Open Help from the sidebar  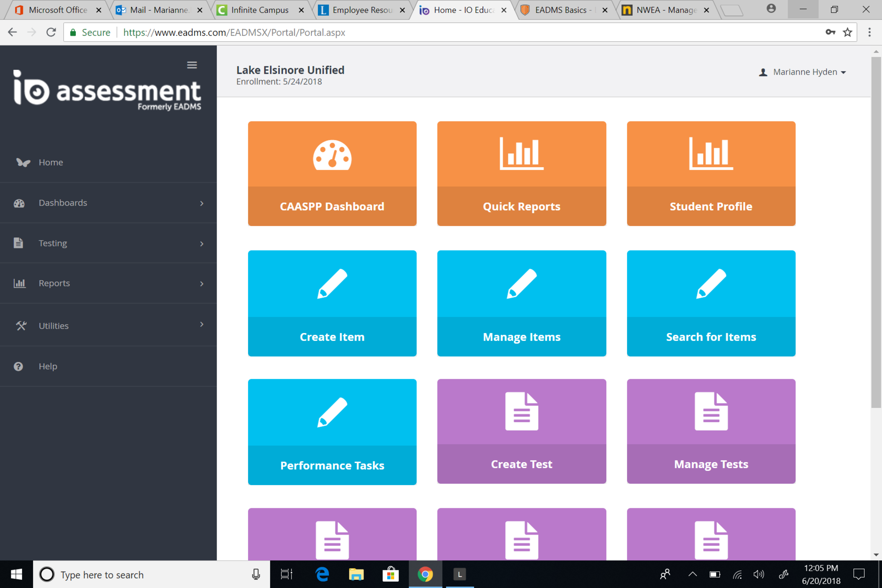click(48, 366)
